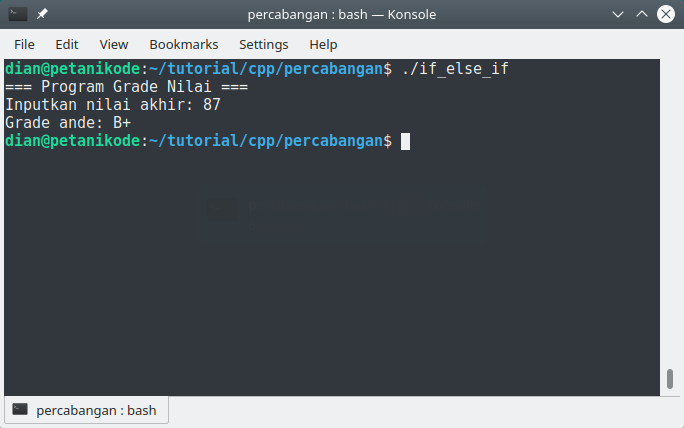Screen dimensions: 684x428
Task: Click the './if_else_if' command text
Action: [x=455, y=69]
